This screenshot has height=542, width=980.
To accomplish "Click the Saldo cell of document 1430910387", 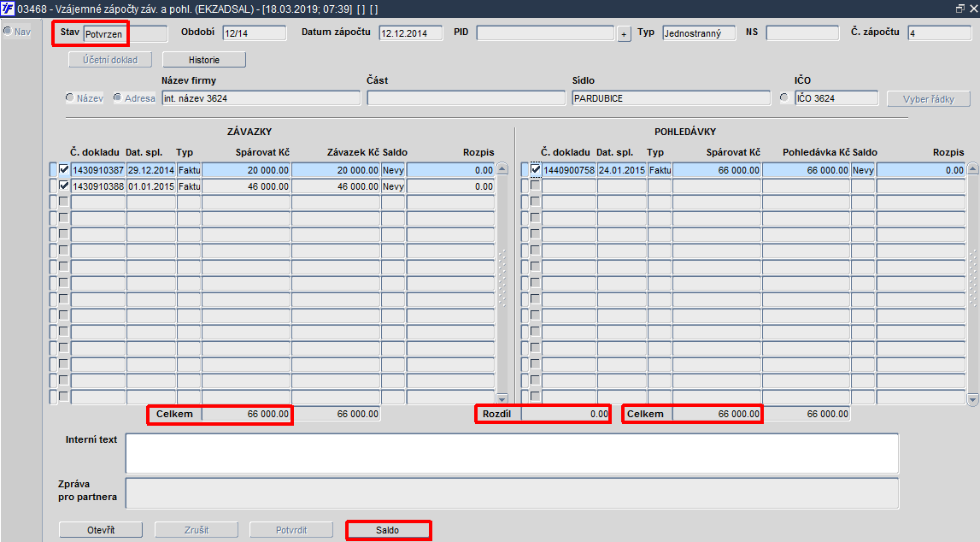I will tap(393, 170).
